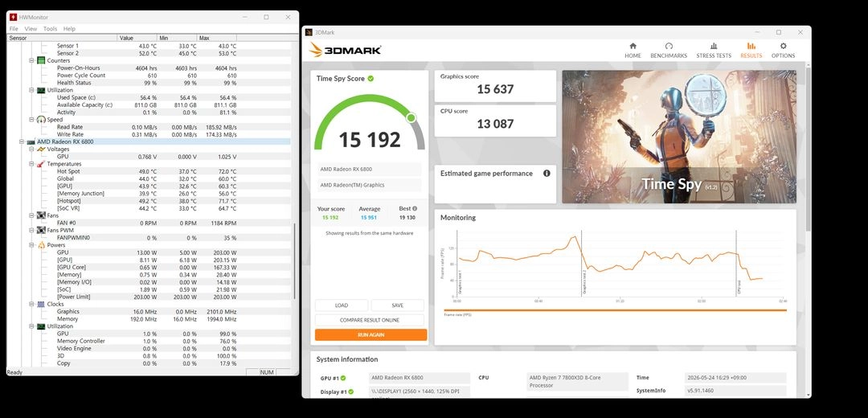Click the green check beside GPU #1
Viewport: 868px width, 418px height.
343,378
